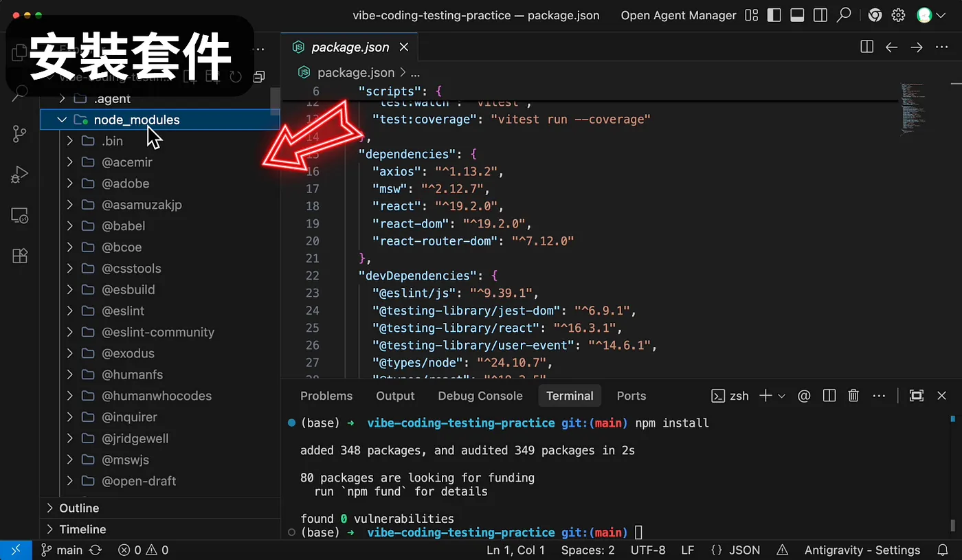Open the Chrome browser icon in title bar
This screenshot has height=560, width=962.
(x=875, y=15)
